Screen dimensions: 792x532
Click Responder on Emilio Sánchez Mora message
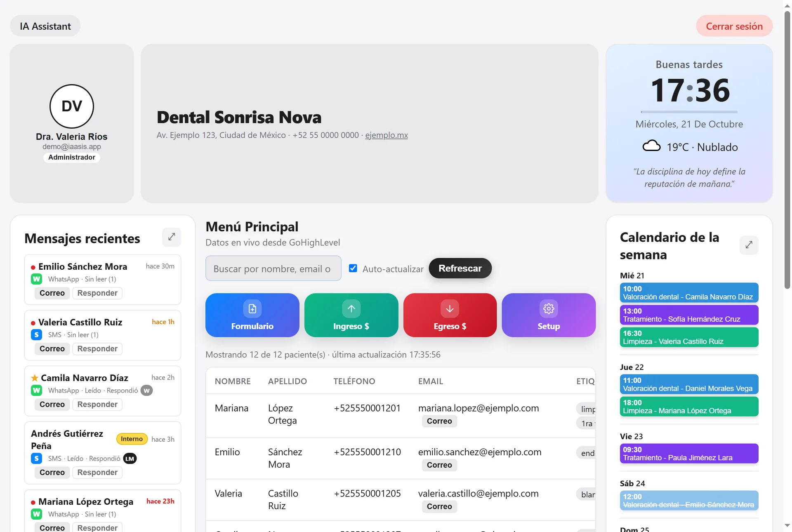pyautogui.click(x=97, y=293)
